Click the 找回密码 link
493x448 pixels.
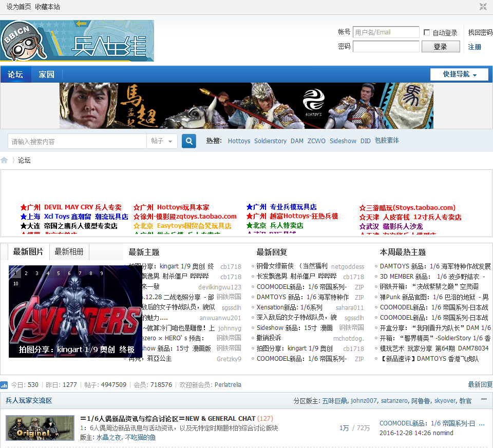[480, 32]
